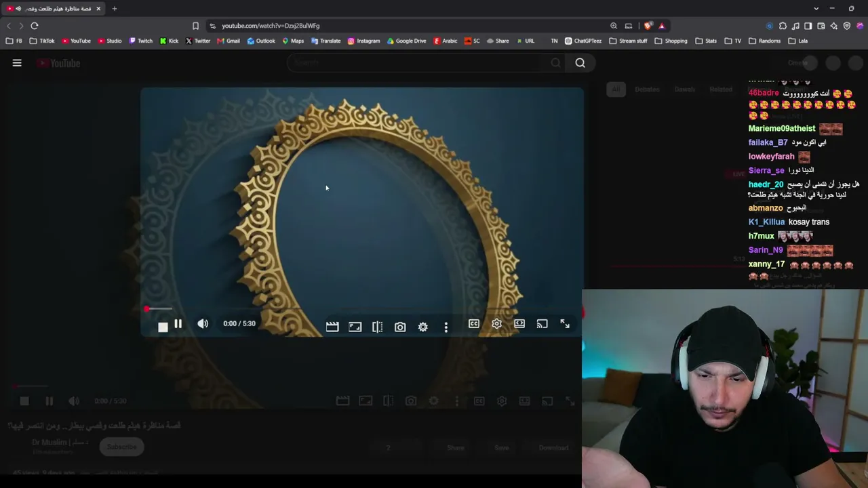This screenshot has height=488, width=868.
Task: Open the sun-shaped gear icon beside the camera
Action: 423,327
